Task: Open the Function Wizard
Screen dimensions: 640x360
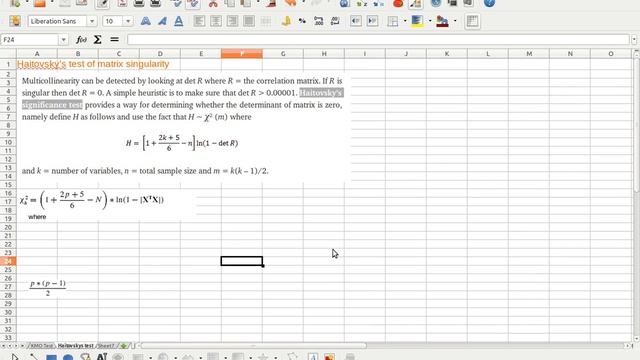Action: coord(81,40)
